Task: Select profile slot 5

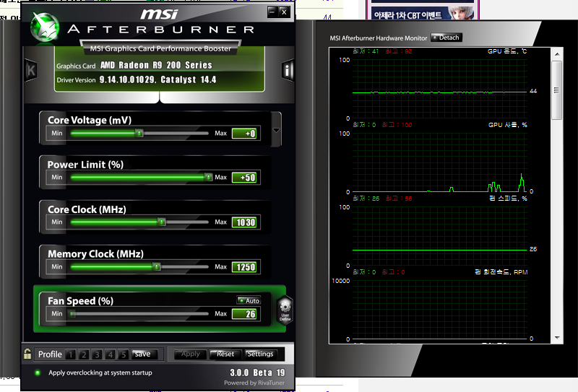Action: pyautogui.click(x=124, y=354)
